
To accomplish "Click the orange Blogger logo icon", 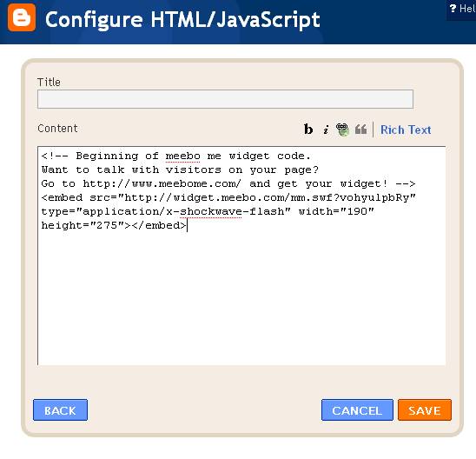I will pyautogui.click(x=22, y=17).
